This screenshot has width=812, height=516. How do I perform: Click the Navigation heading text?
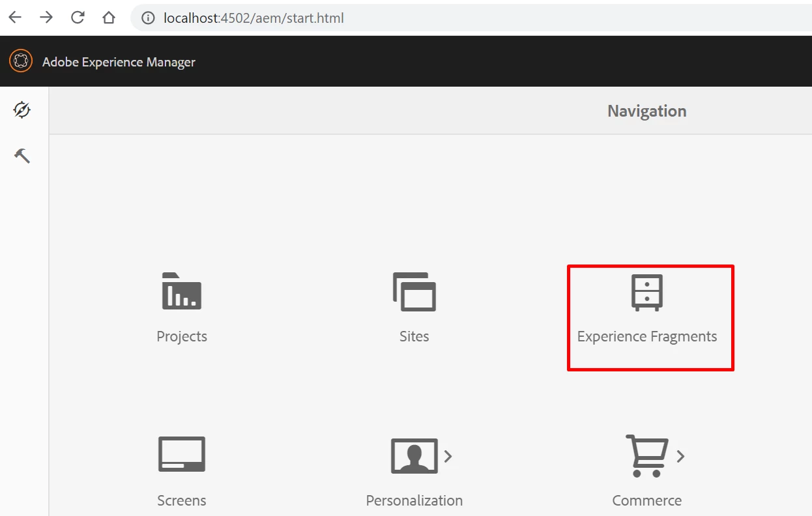pos(647,111)
